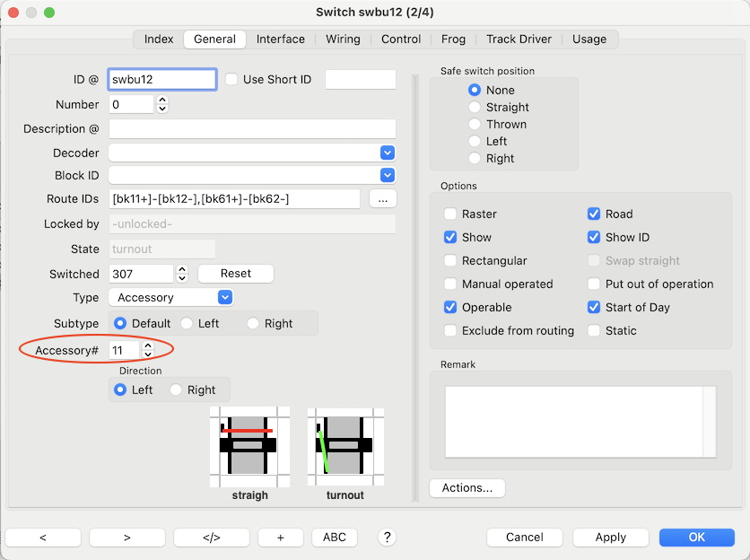Open the Track Driver tab
The height and width of the screenshot is (560, 750).
coord(519,39)
